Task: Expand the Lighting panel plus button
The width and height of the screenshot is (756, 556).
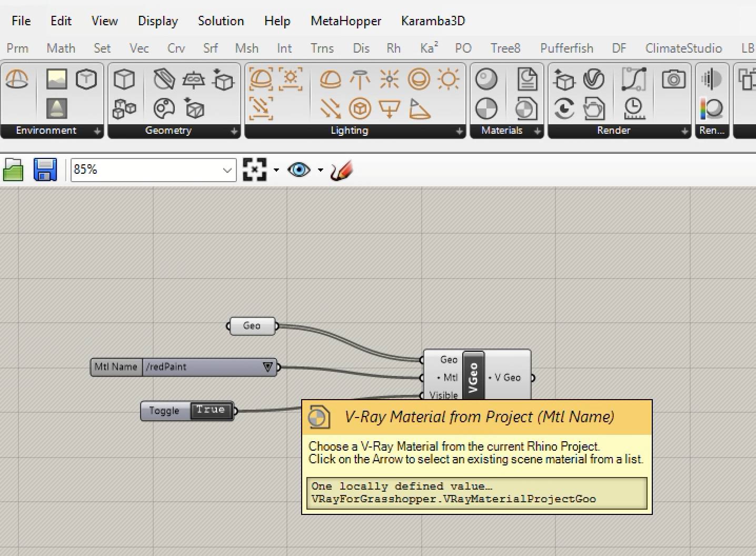Action: 459,131
